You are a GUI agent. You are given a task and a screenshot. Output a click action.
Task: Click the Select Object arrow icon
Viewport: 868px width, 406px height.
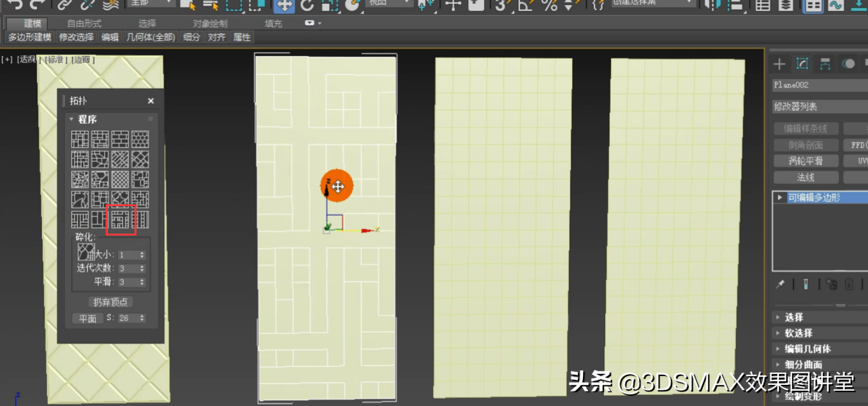click(188, 4)
